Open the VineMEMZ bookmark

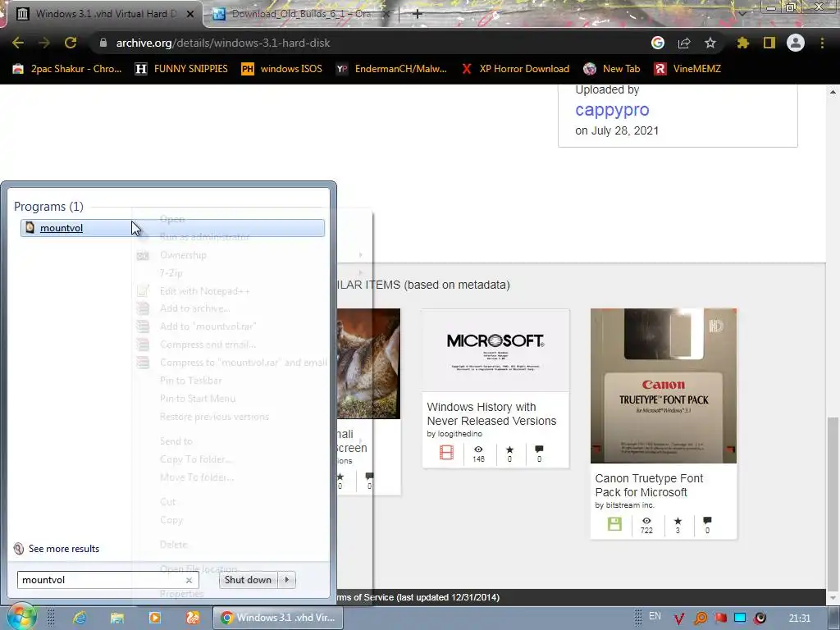pos(688,69)
